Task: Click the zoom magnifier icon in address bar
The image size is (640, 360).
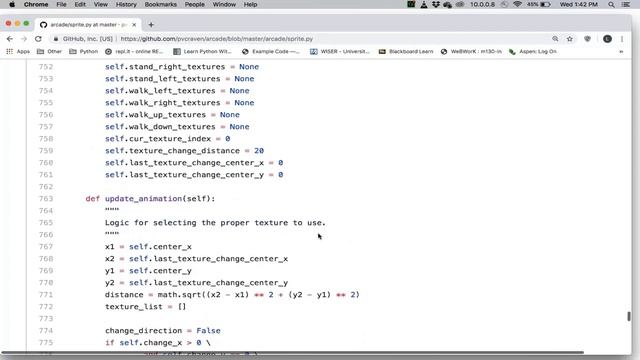Action: (x=555, y=39)
